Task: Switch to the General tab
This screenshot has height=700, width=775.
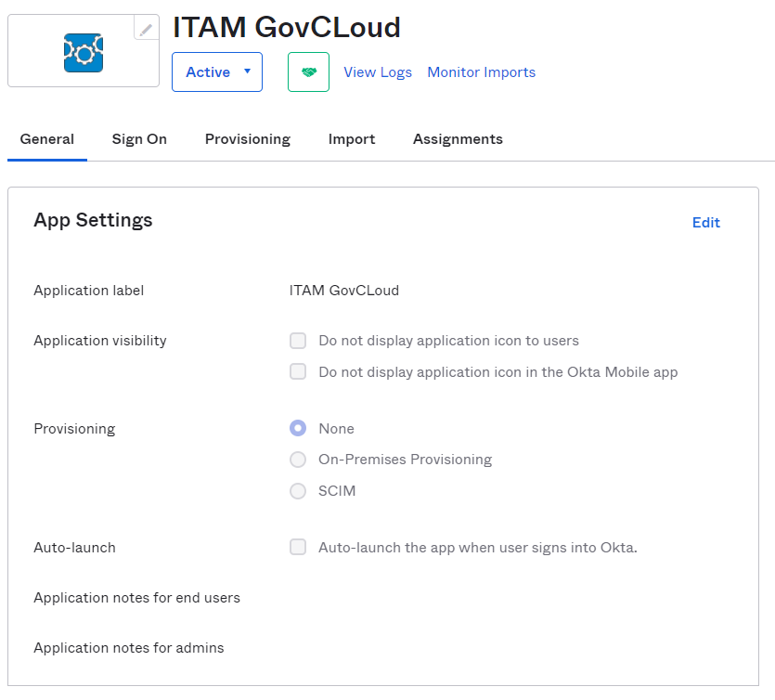Action: pyautogui.click(x=47, y=139)
